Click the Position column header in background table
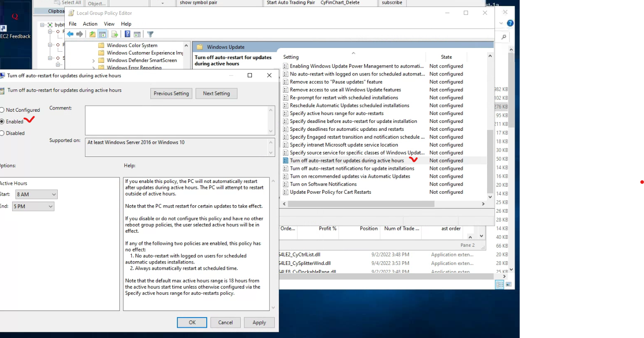 369,229
